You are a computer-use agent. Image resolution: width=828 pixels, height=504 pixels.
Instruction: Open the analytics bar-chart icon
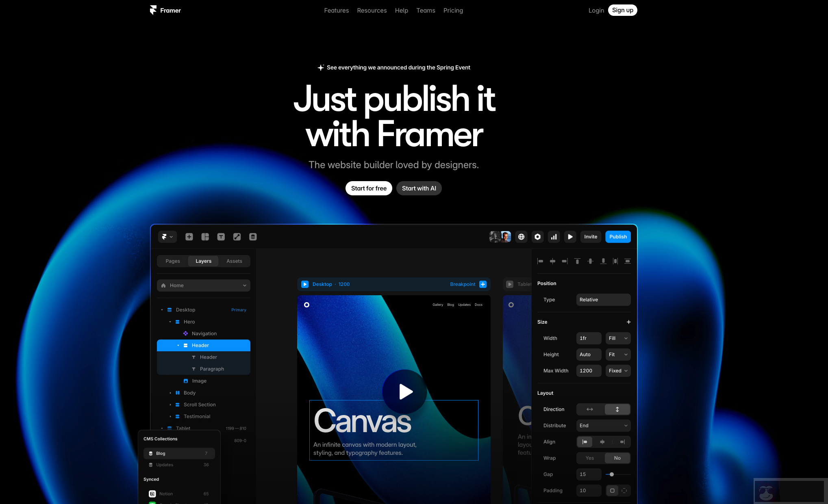554,237
